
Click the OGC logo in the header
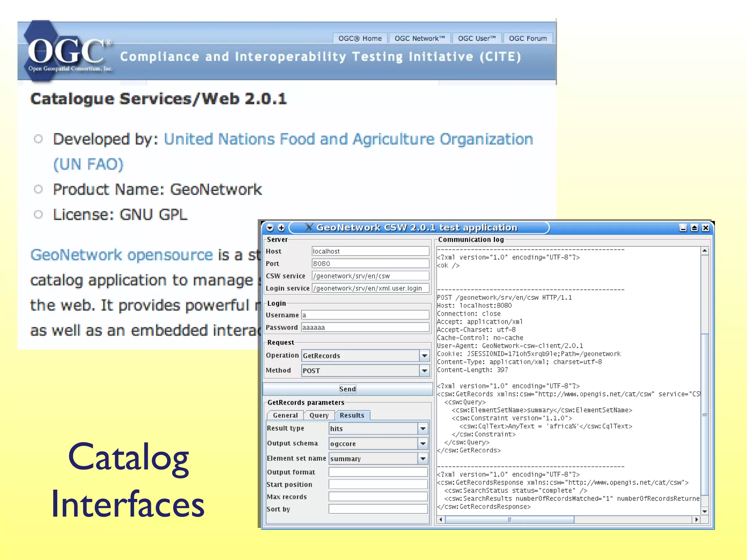pos(68,51)
